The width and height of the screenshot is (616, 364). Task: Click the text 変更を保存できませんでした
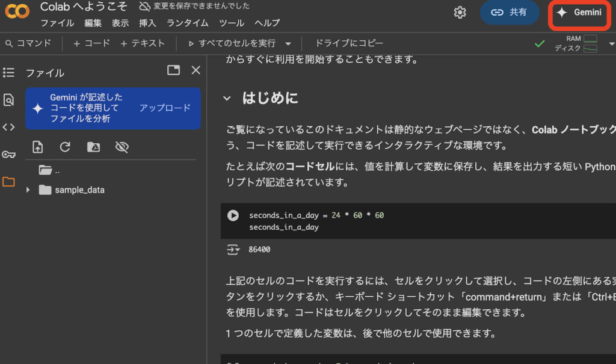(202, 6)
